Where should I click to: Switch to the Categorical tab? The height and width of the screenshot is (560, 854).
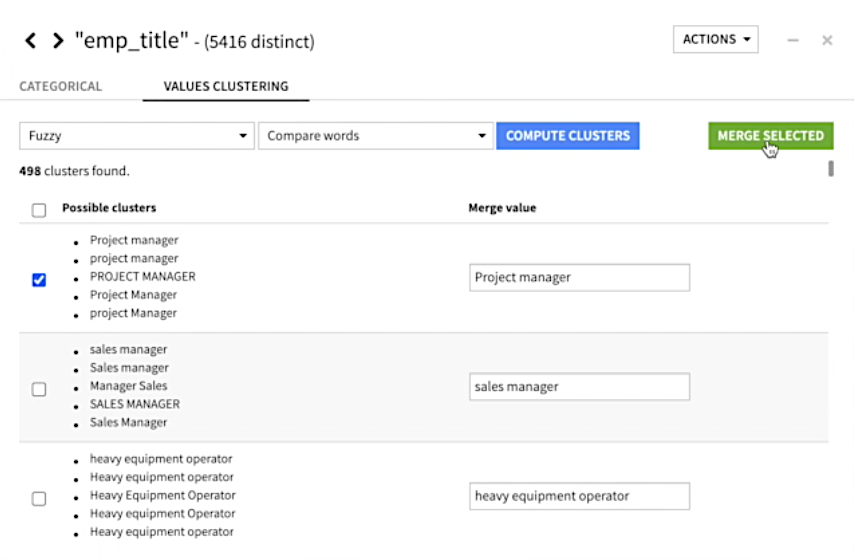(x=61, y=86)
